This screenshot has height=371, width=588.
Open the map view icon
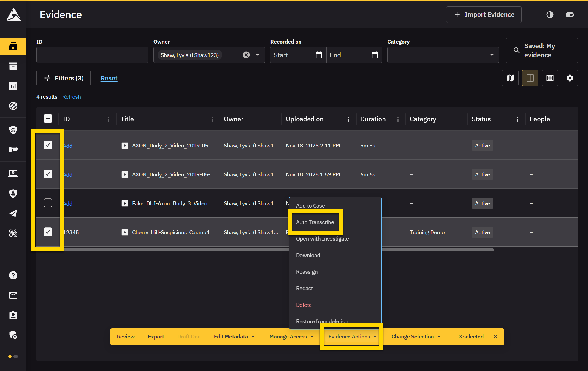coord(510,78)
